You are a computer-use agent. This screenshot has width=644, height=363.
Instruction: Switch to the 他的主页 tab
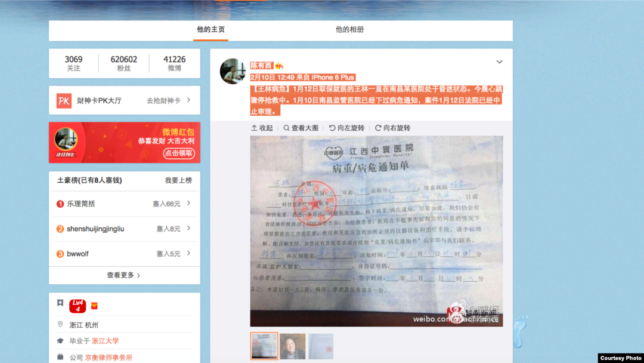point(210,30)
